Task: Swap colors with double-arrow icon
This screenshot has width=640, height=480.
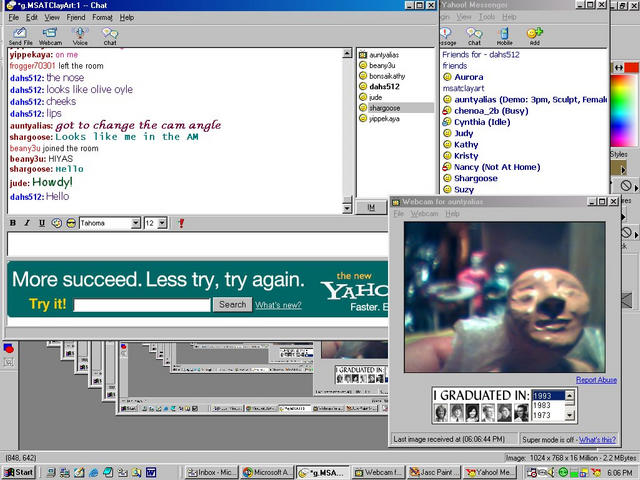Action: (x=618, y=68)
